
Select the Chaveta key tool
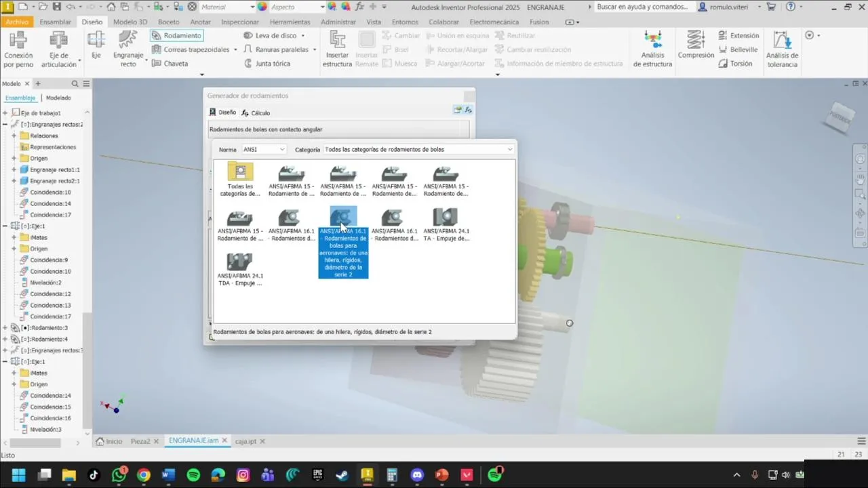(x=170, y=64)
